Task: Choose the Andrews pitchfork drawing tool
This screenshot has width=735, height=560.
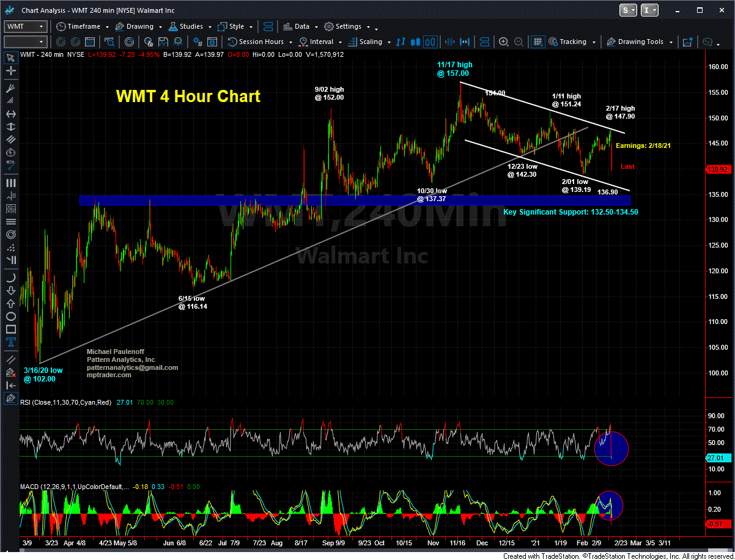Action: coord(10,88)
